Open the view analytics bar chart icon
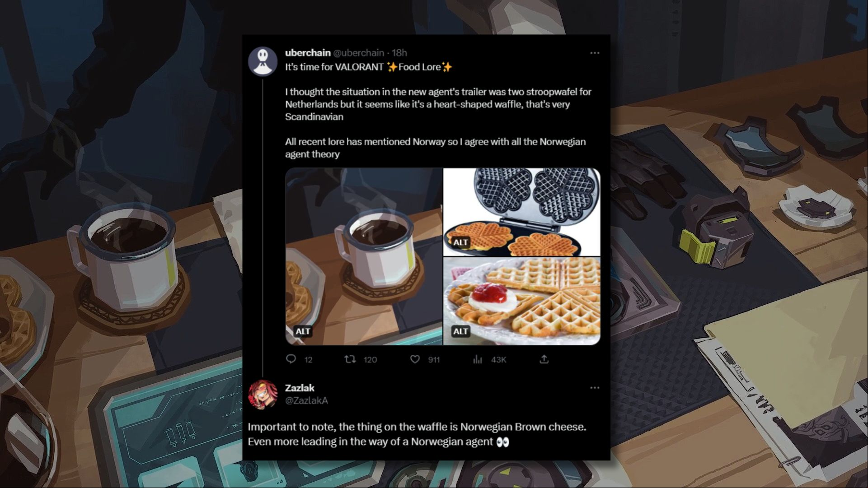 click(x=478, y=359)
